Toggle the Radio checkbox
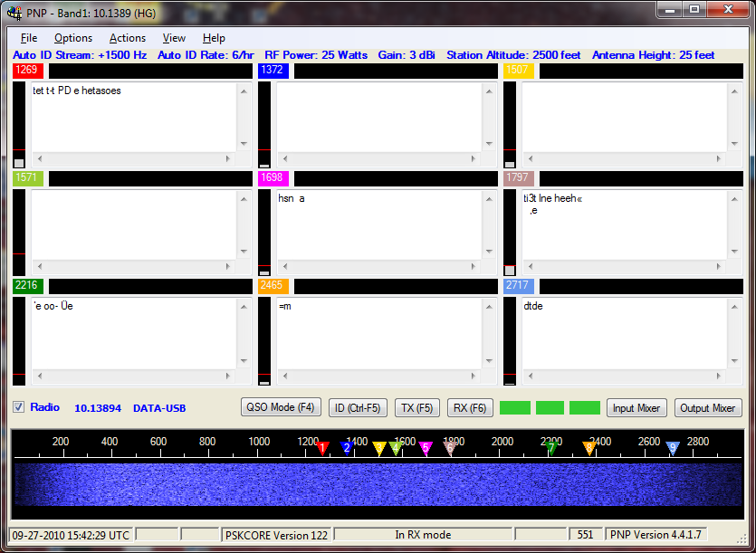The image size is (756, 553). [x=18, y=407]
